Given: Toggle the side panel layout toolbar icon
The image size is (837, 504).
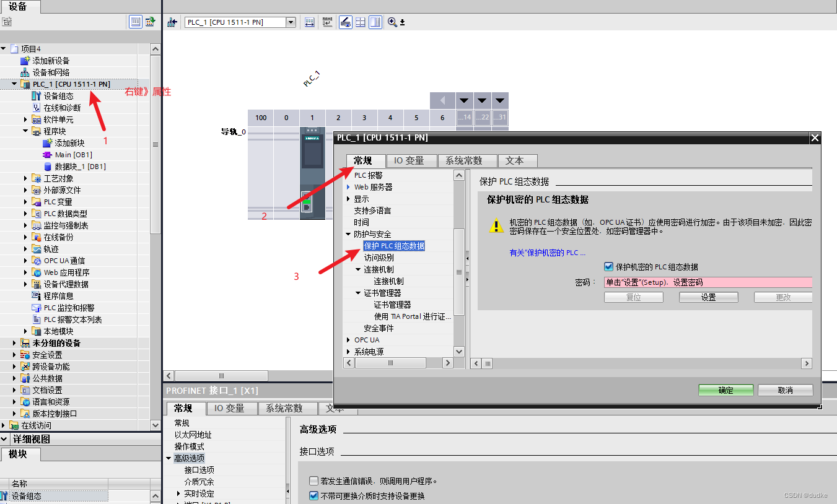Looking at the screenshot, I should 375,22.
